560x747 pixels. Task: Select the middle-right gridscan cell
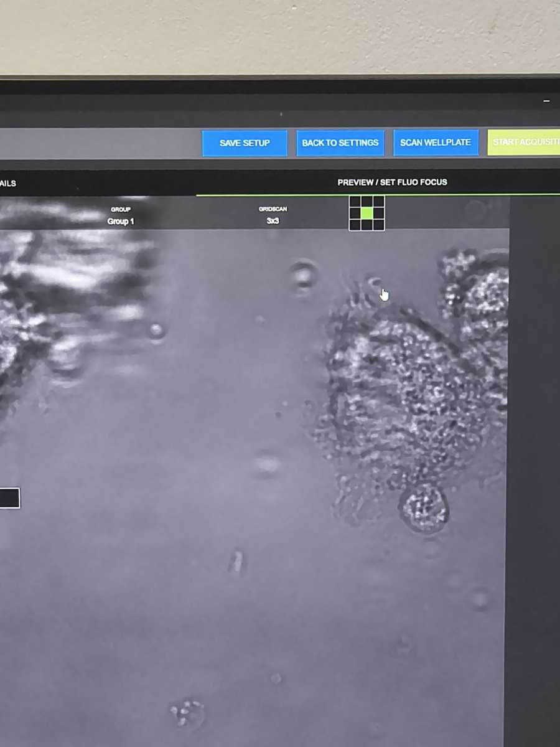coord(378,214)
